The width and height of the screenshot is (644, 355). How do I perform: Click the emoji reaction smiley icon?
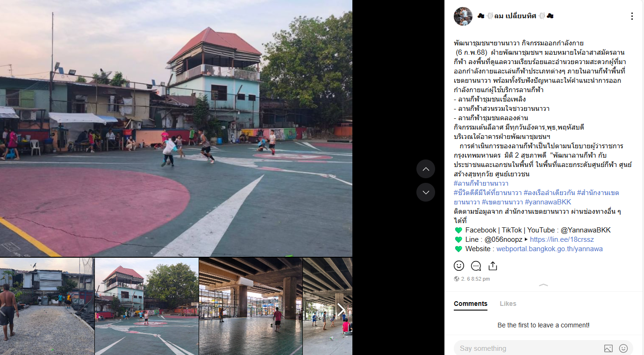[459, 266]
